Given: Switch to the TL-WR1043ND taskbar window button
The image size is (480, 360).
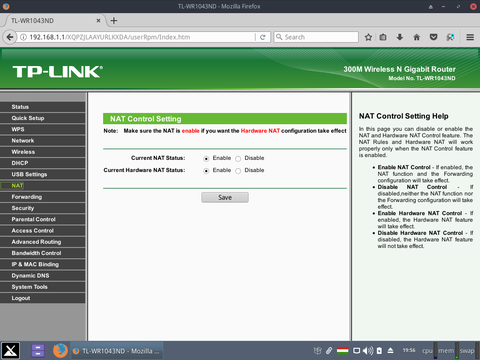Looking at the screenshot, I should coord(117,351).
